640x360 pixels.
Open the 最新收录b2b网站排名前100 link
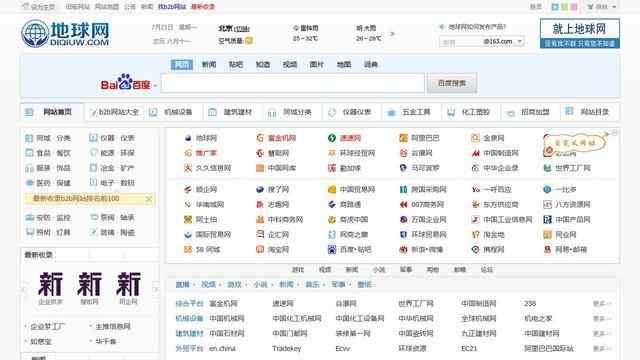(76, 199)
